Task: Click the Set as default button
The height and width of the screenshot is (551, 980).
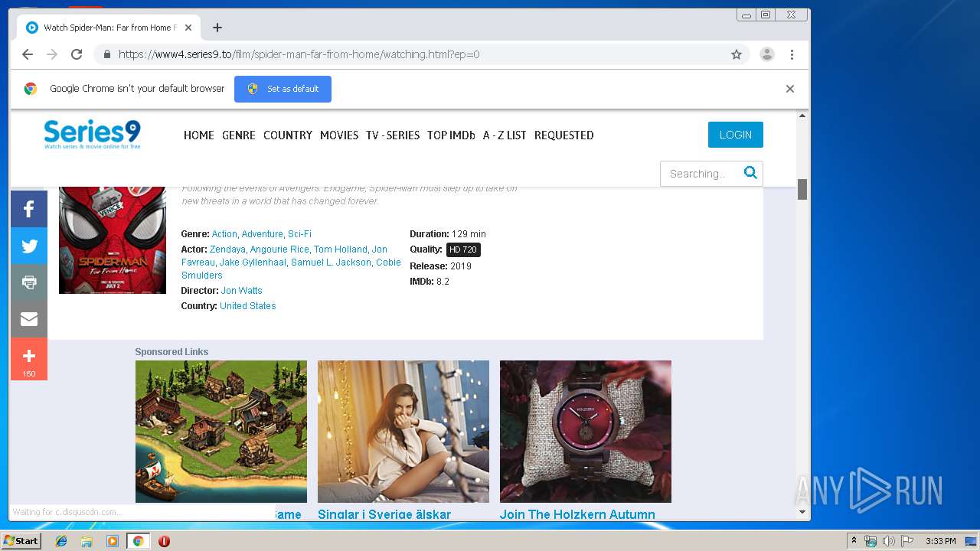Action: pos(283,89)
